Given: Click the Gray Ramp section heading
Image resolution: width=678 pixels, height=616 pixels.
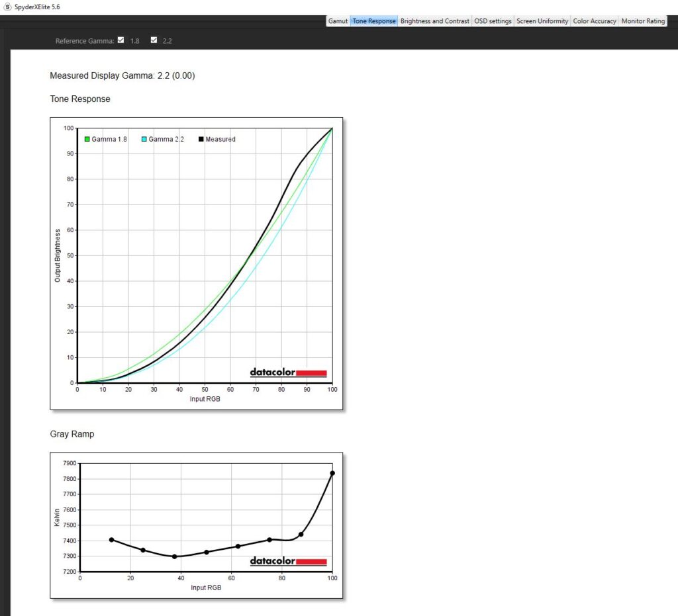Looking at the screenshot, I should coord(72,434).
